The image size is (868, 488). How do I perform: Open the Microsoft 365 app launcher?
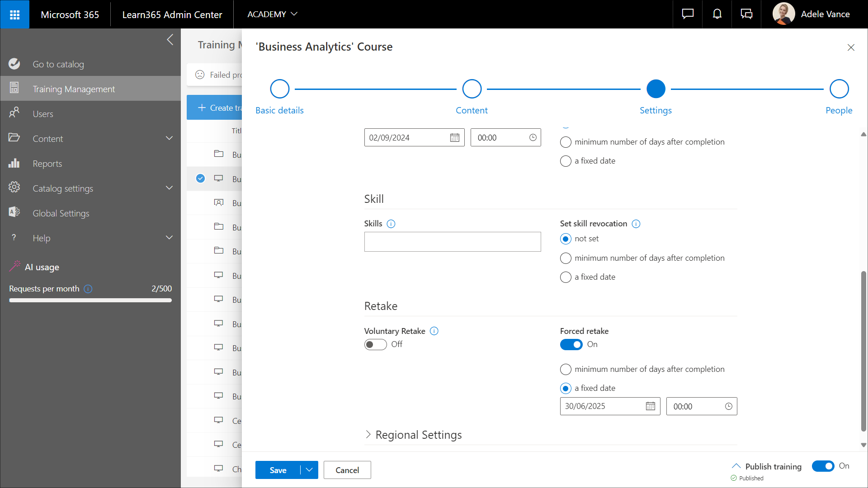point(14,14)
